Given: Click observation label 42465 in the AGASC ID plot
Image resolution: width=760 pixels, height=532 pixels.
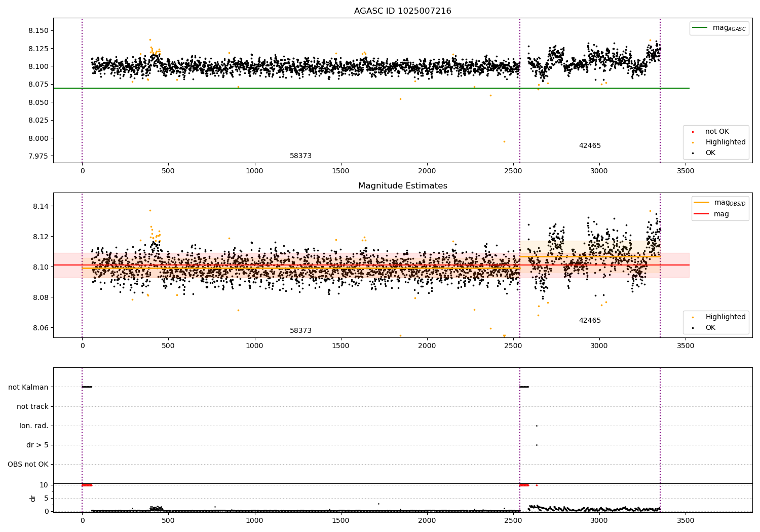Looking at the screenshot, I should pos(590,146).
